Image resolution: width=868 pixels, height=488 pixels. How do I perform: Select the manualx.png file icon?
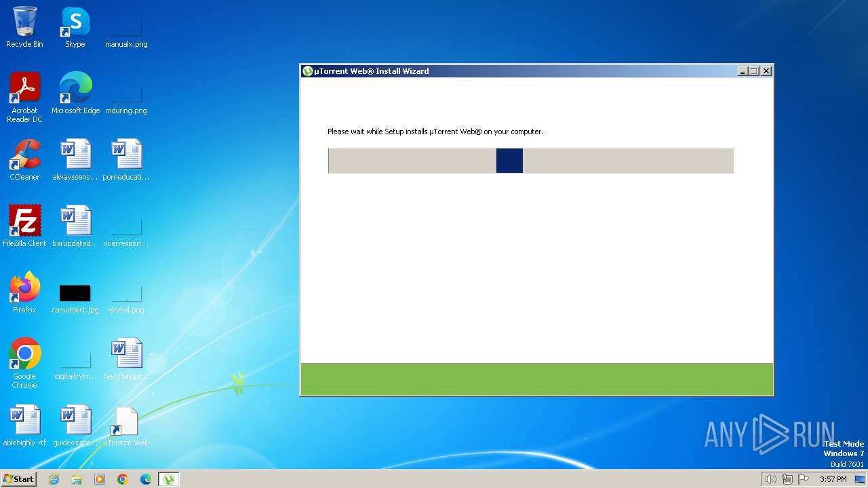pyautogui.click(x=126, y=28)
